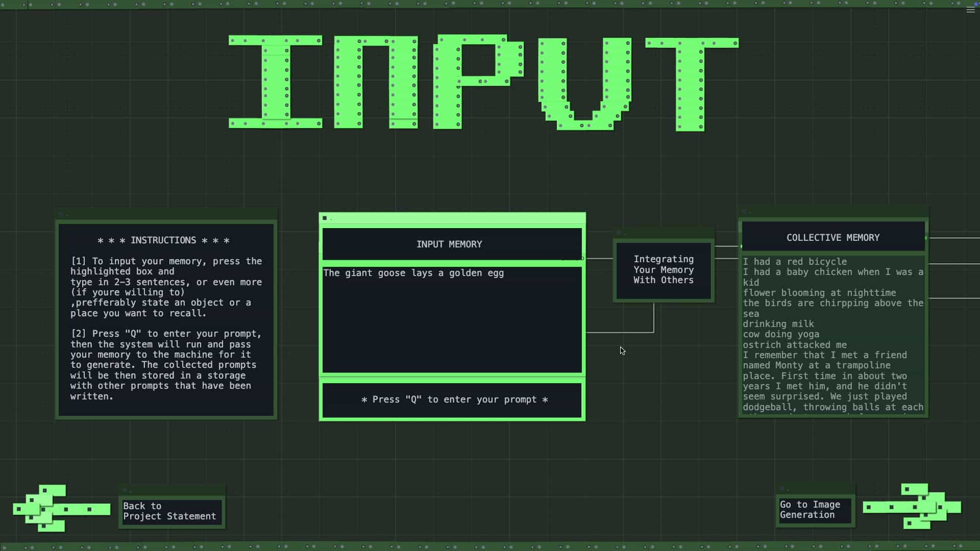Image resolution: width=980 pixels, height=551 pixels.
Task: Go to Image Generation page
Action: click(814, 510)
